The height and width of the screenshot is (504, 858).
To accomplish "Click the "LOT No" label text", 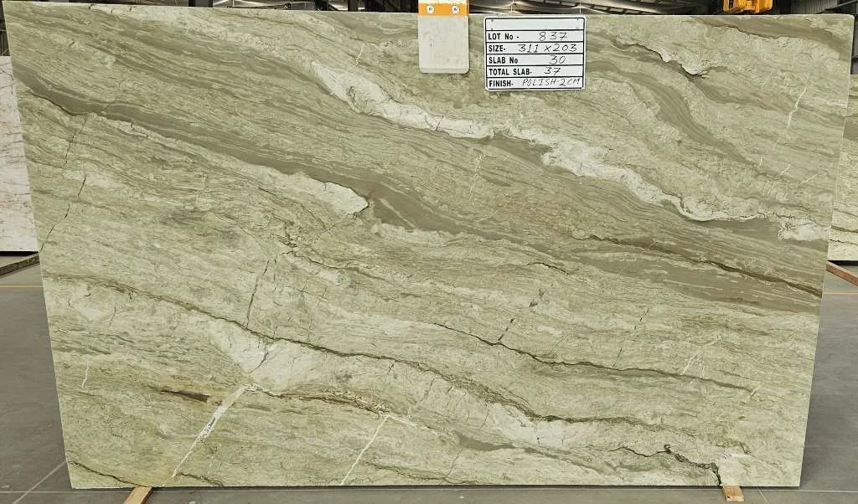I will [501, 37].
